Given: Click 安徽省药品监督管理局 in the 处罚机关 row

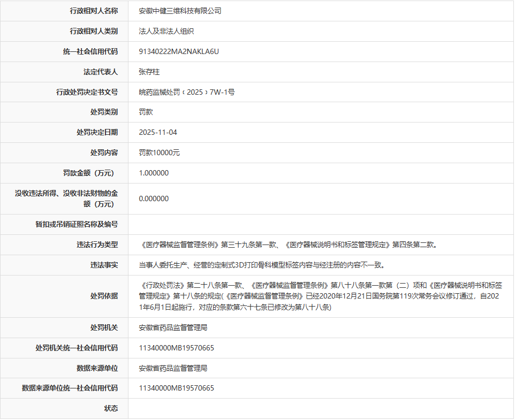Looking at the screenshot, I should coord(173,327).
